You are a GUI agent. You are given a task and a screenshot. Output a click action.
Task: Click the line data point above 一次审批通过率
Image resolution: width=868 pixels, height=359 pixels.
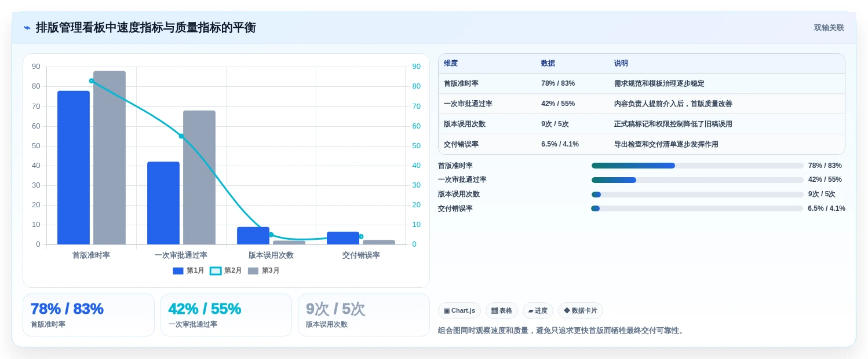(x=181, y=136)
